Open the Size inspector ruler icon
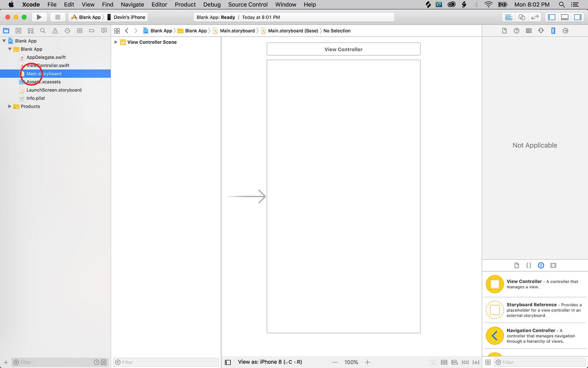 [553, 31]
